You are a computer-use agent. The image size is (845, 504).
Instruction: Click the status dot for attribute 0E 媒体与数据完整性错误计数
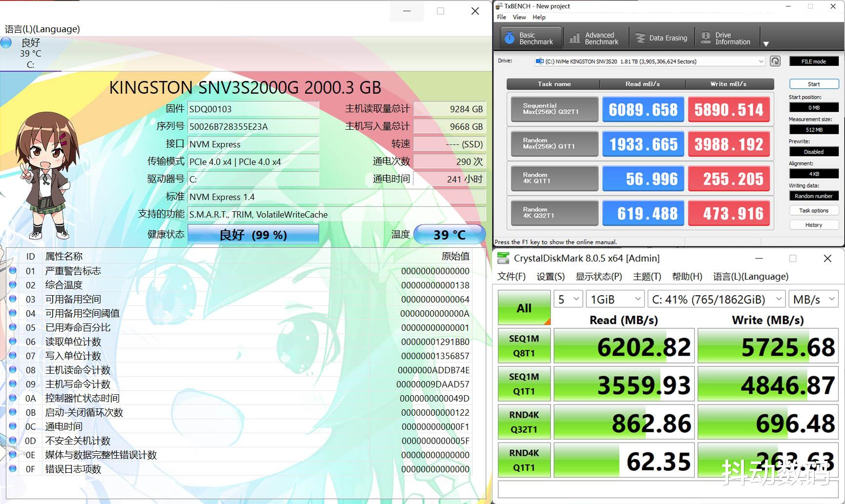[13, 454]
